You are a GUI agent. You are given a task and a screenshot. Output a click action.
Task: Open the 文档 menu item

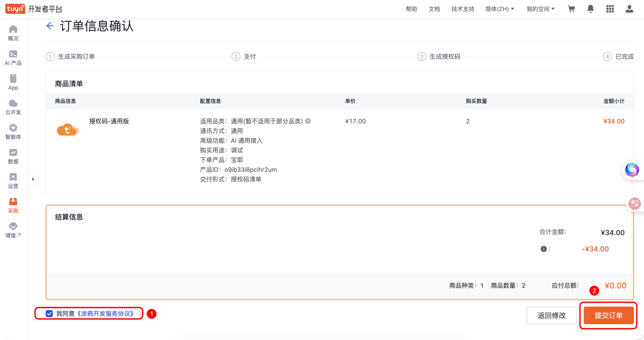(x=434, y=9)
